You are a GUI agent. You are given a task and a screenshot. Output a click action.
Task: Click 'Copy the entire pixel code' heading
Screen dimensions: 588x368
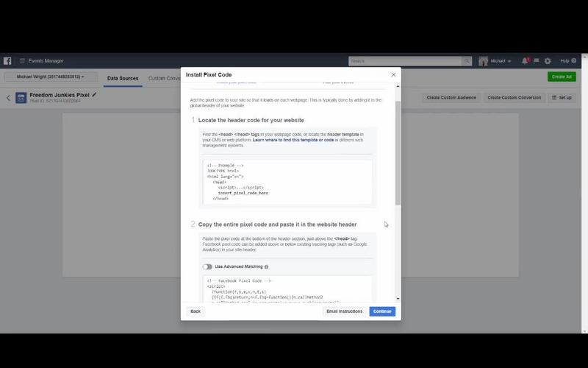(277, 224)
